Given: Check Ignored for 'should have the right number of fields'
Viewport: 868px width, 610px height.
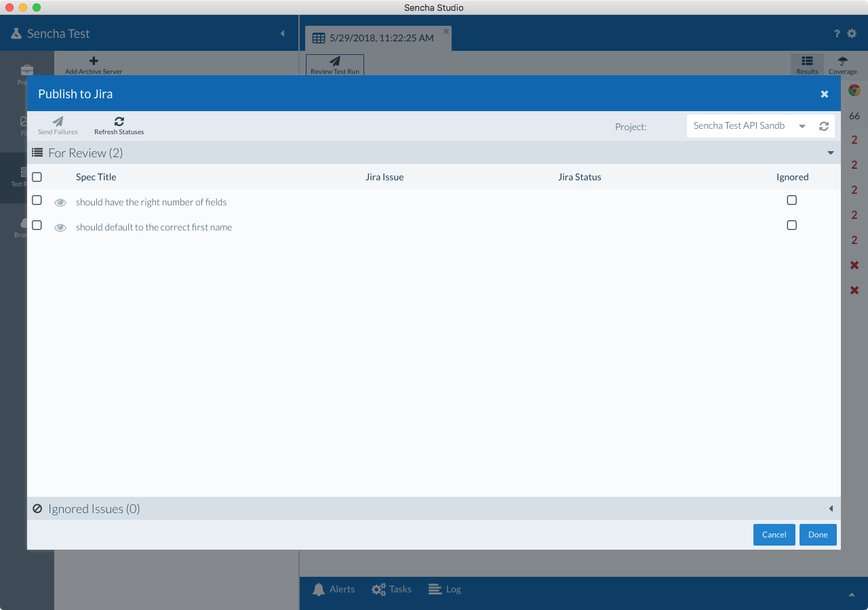Looking at the screenshot, I should tap(791, 200).
